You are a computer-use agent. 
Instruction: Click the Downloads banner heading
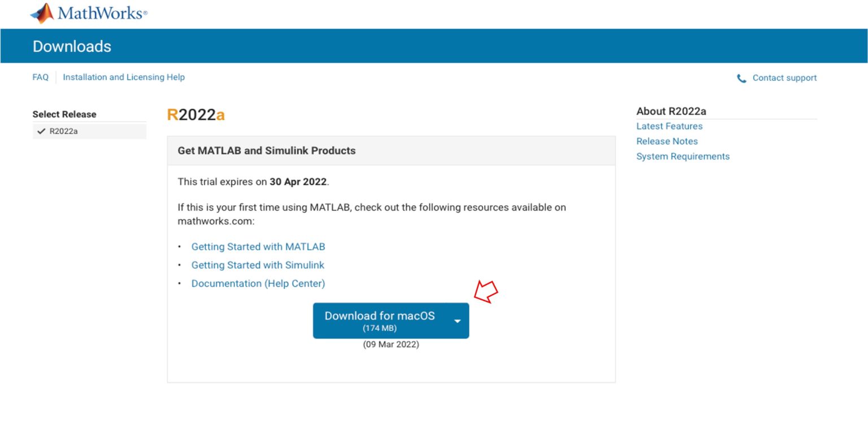[71, 46]
